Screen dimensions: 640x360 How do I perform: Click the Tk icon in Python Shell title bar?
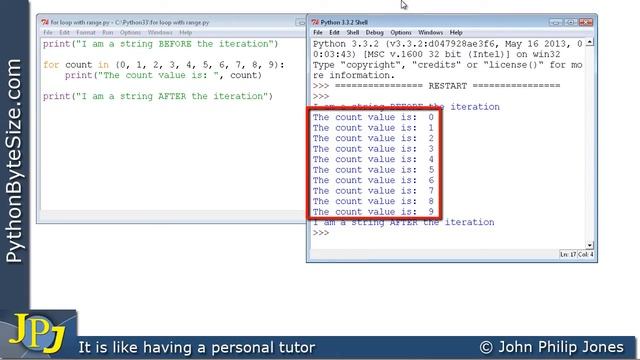tap(315, 22)
